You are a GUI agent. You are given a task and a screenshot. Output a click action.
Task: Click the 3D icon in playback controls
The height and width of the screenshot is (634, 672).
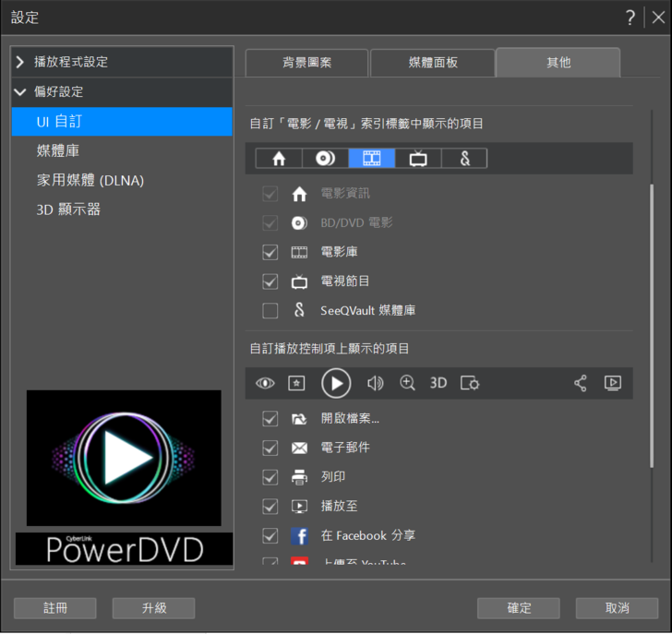[438, 383]
